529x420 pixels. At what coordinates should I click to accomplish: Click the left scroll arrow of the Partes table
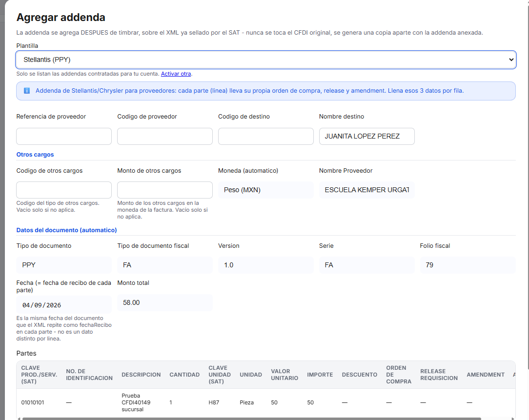19,419
